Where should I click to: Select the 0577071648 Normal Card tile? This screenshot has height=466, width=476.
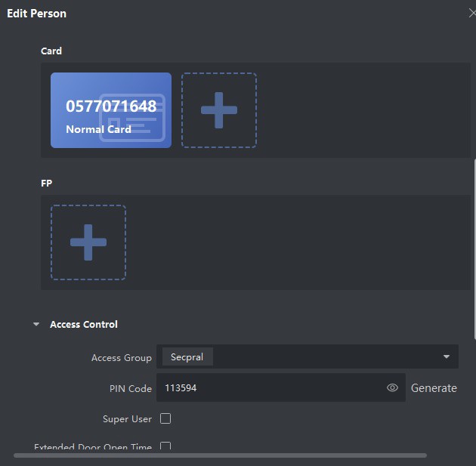click(x=111, y=110)
